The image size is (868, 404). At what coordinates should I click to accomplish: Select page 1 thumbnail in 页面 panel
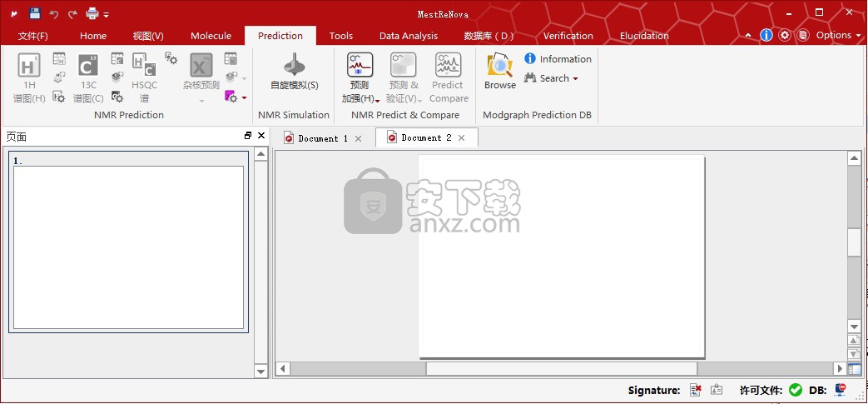pos(128,242)
